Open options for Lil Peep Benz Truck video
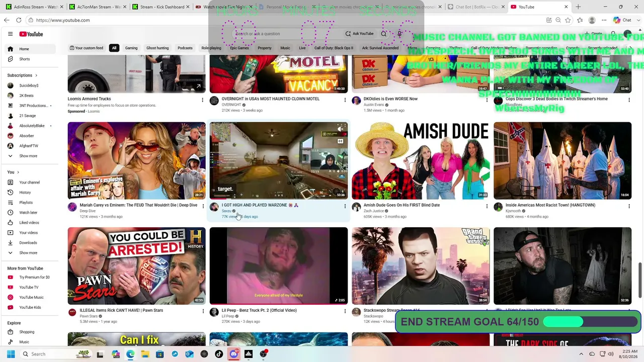This screenshot has height=362, width=644. [345, 311]
